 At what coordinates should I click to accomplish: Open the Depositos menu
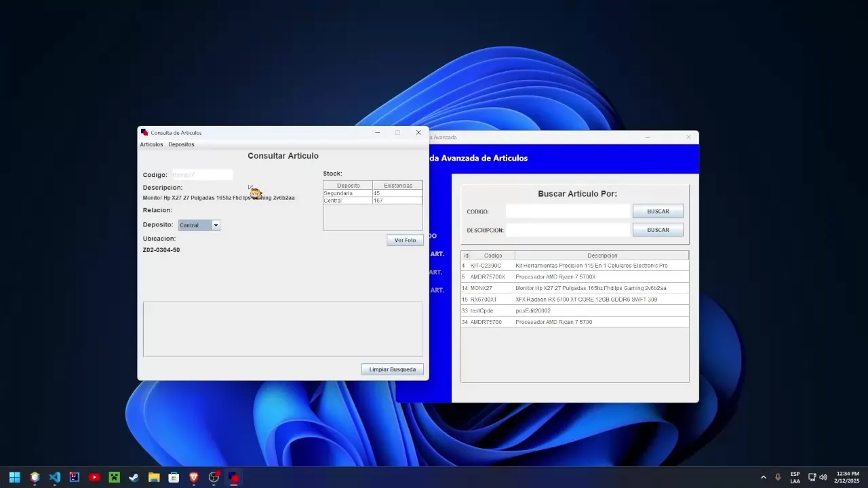tap(181, 144)
